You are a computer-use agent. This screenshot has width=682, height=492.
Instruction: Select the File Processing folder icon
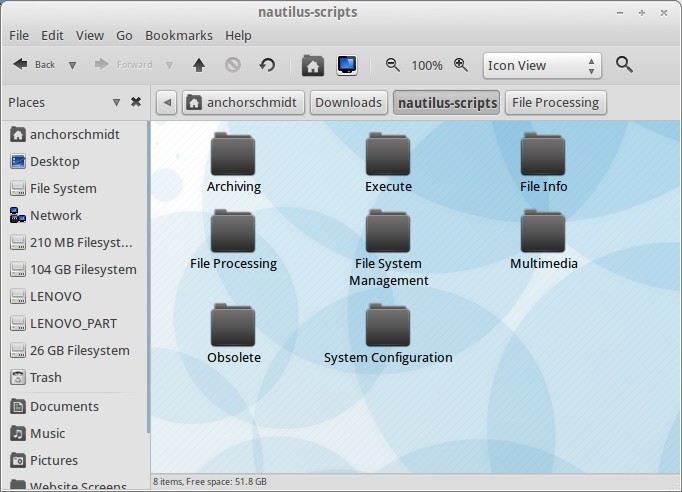(233, 231)
